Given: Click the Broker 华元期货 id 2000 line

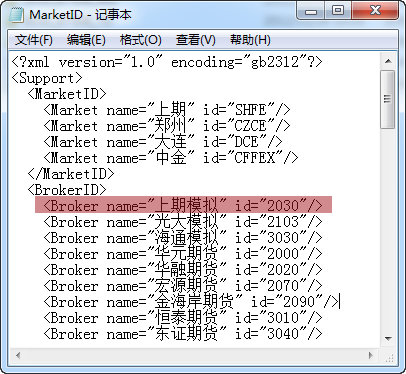Looking at the screenshot, I should pos(183,254).
